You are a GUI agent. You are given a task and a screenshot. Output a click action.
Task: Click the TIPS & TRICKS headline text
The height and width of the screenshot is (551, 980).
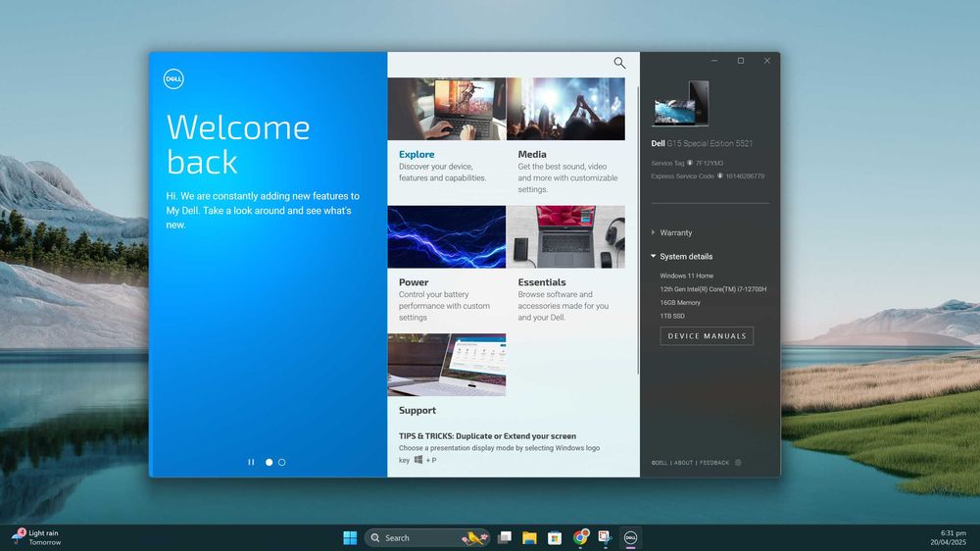487,436
